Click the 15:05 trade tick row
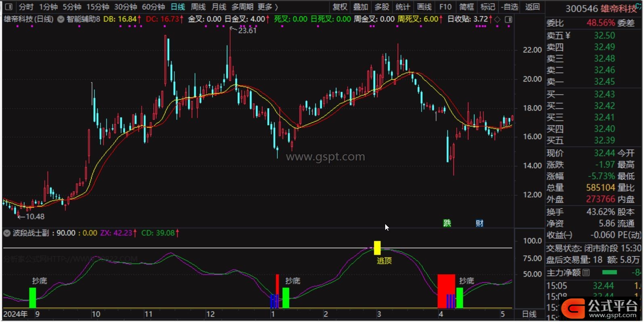The image size is (644, 322). pyautogui.click(x=594, y=286)
